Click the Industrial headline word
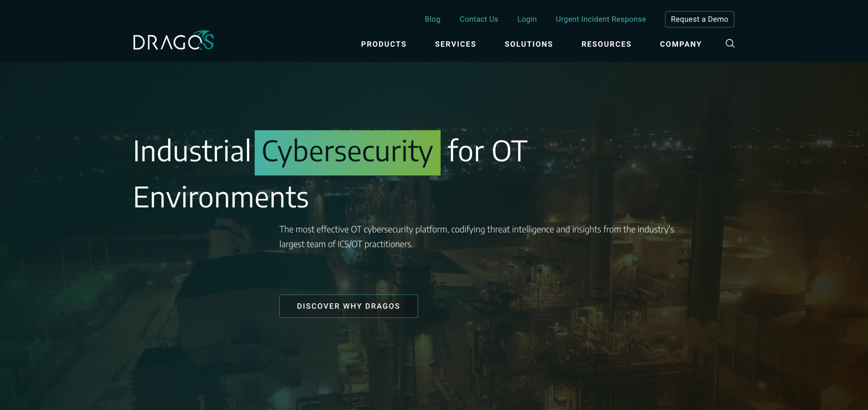 coord(192,151)
